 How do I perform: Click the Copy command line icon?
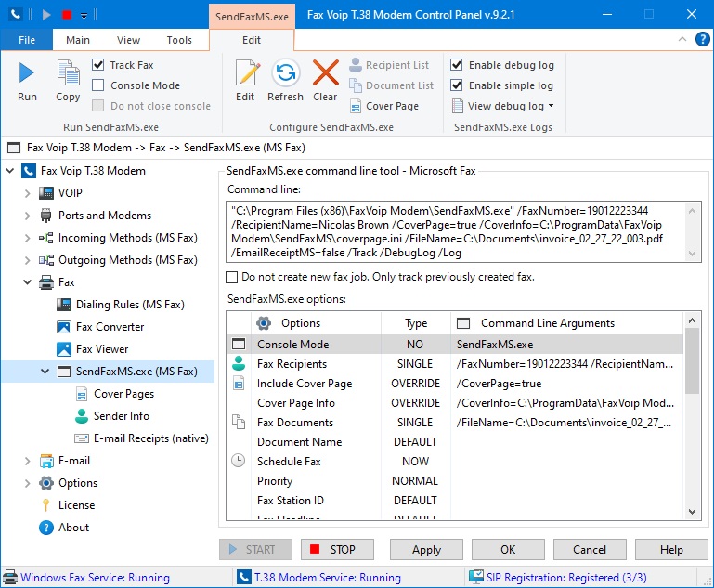coord(69,72)
